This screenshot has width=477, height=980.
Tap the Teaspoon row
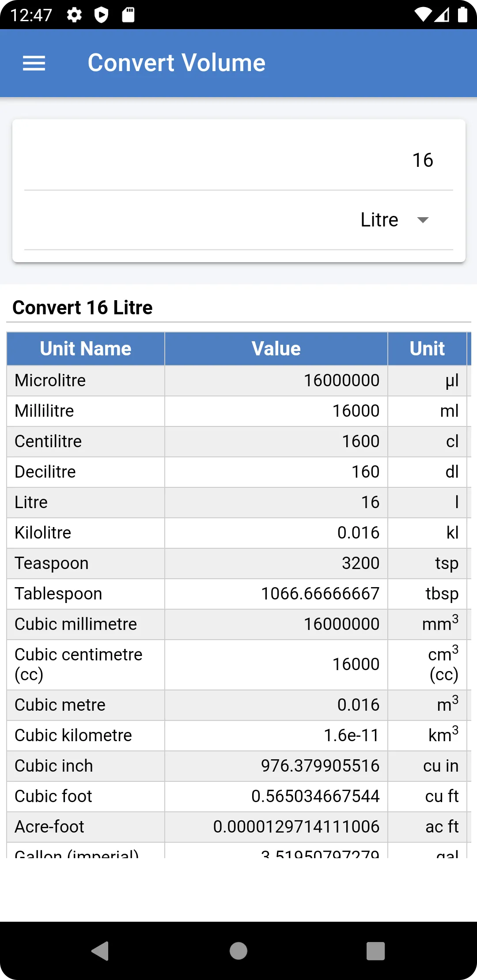(x=238, y=563)
